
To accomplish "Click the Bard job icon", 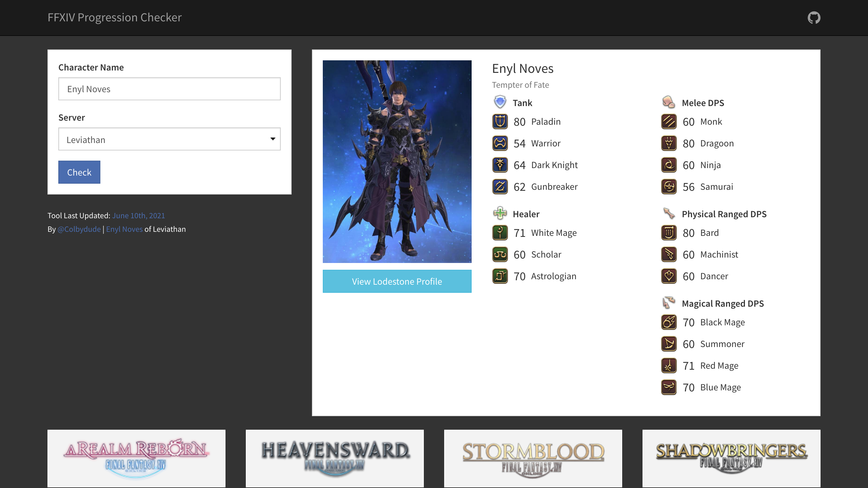I will pyautogui.click(x=669, y=233).
